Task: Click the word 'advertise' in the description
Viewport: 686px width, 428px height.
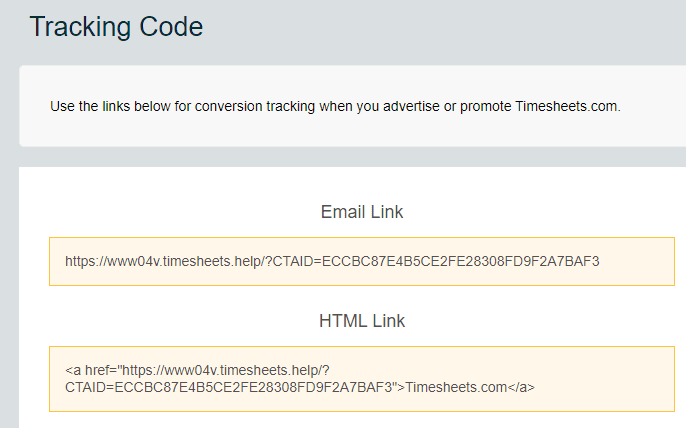Action: coord(411,106)
